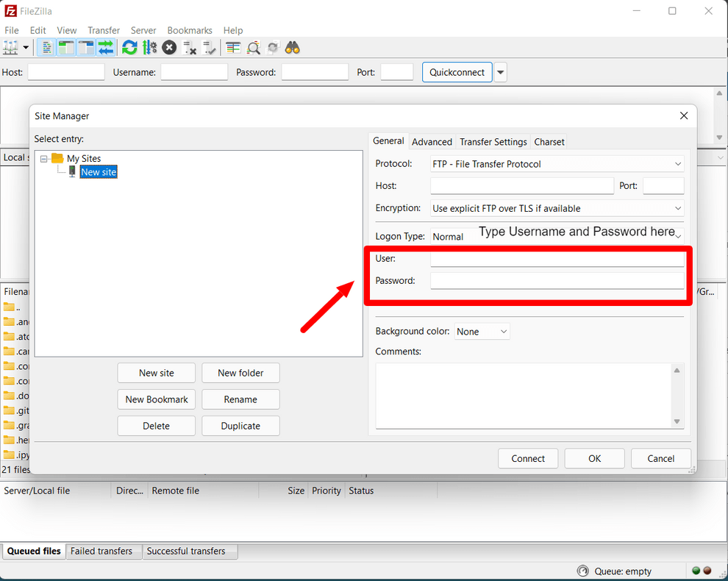Click the quickconnect Username field
This screenshot has width=728, height=581.
[195, 72]
